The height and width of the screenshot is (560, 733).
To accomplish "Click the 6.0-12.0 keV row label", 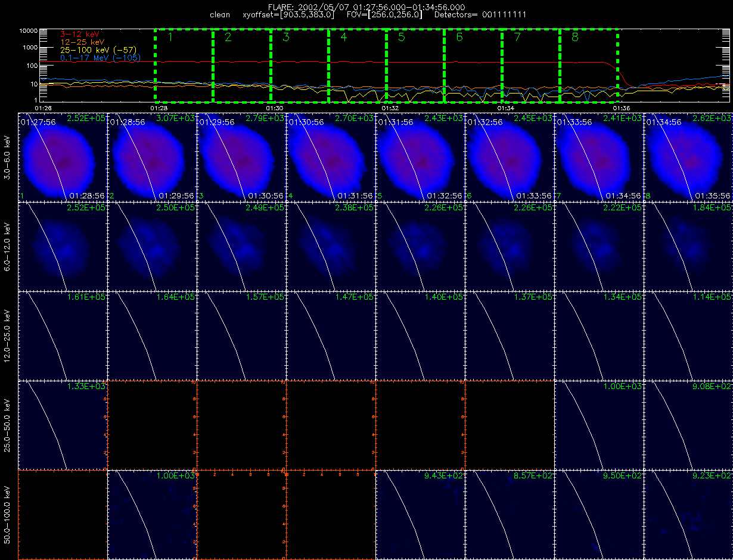I will [x=8, y=246].
